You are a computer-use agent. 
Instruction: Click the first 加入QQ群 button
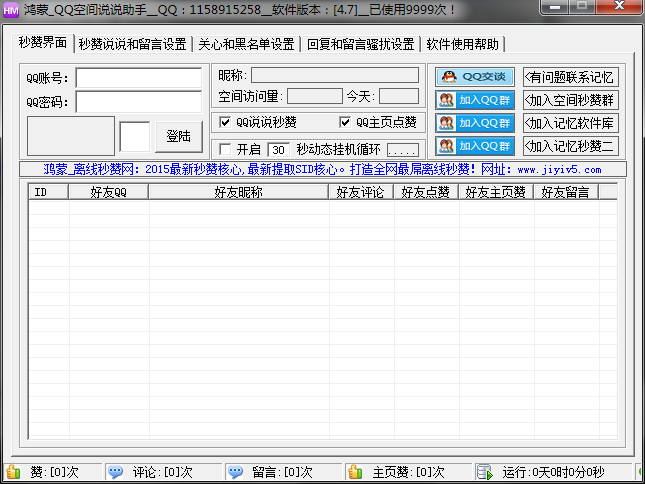[475, 100]
